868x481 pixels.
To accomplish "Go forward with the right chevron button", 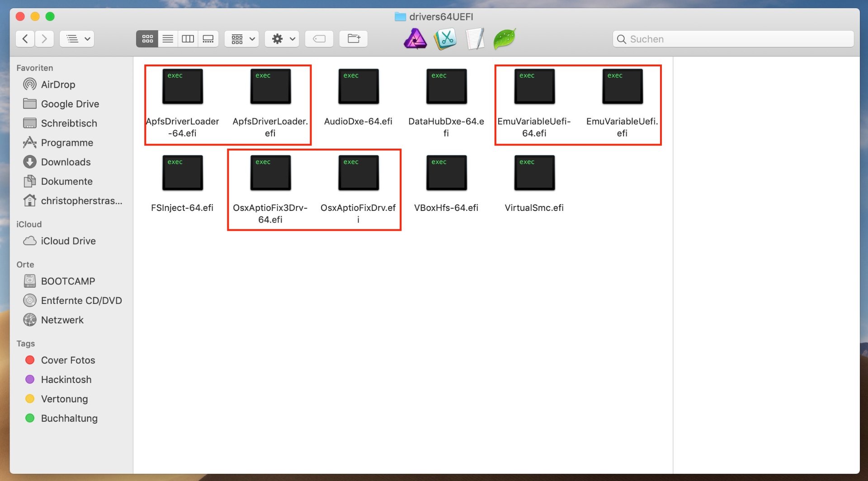I will [44, 39].
